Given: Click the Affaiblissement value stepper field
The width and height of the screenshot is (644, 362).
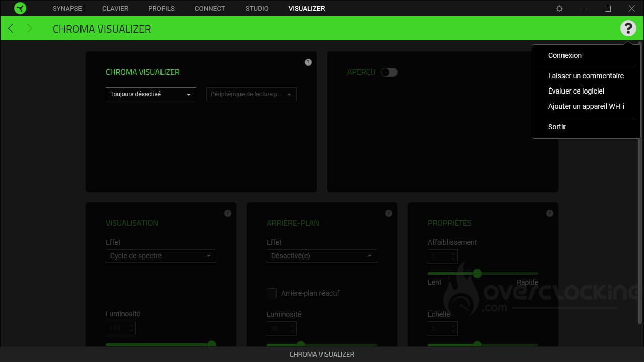Looking at the screenshot, I should 443,256.
